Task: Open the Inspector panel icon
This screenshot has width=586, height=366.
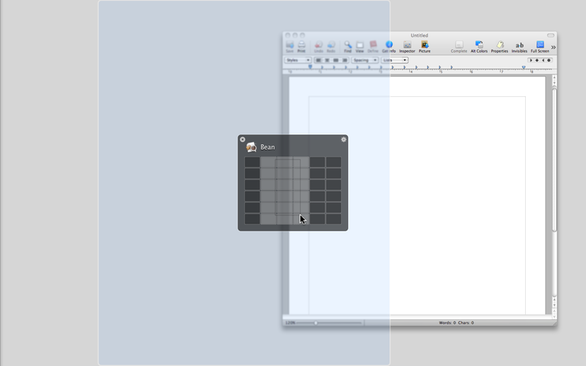Action: click(407, 47)
